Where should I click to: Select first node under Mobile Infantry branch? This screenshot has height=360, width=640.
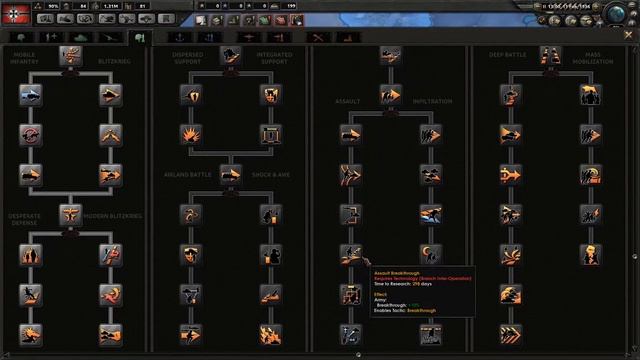(x=31, y=96)
